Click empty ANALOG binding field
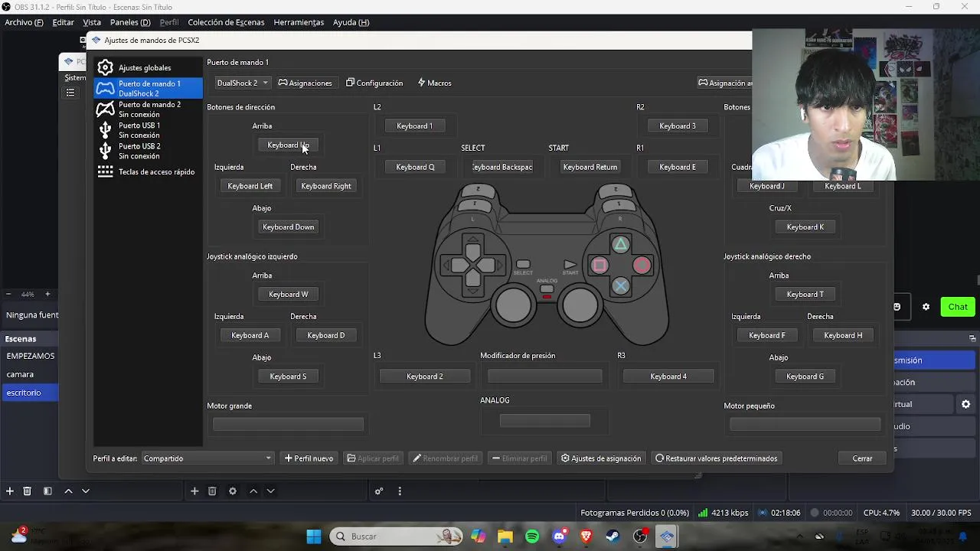This screenshot has width=980, height=551. 544,420
